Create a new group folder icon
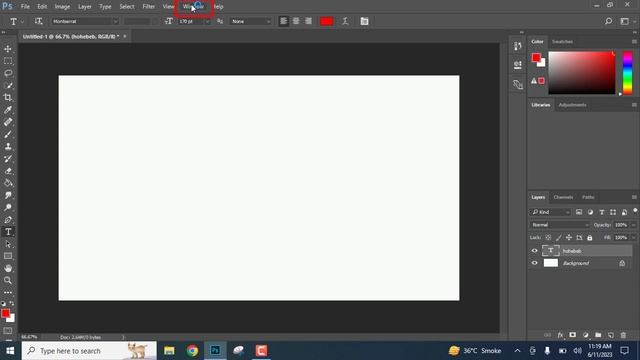 598,335
